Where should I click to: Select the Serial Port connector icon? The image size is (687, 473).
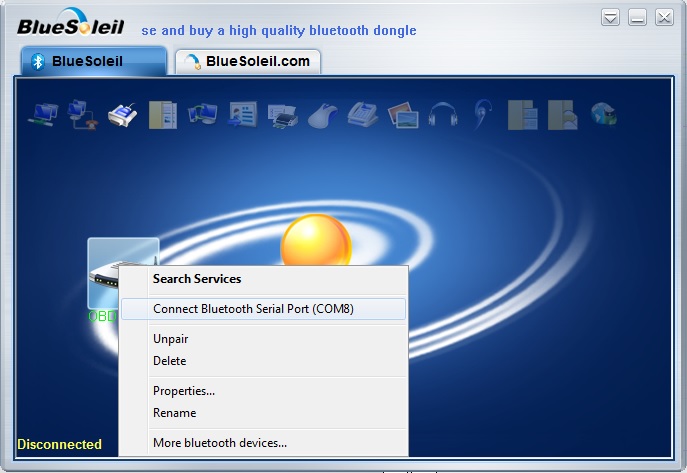click(122, 115)
